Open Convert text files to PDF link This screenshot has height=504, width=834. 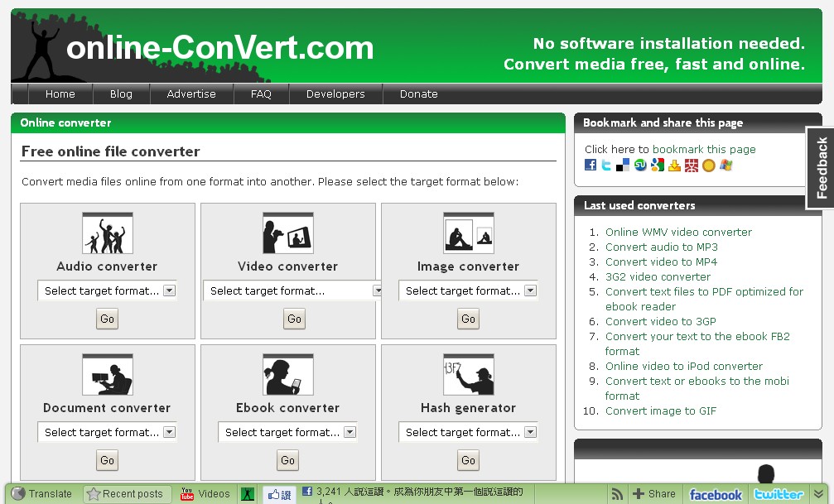pos(704,300)
